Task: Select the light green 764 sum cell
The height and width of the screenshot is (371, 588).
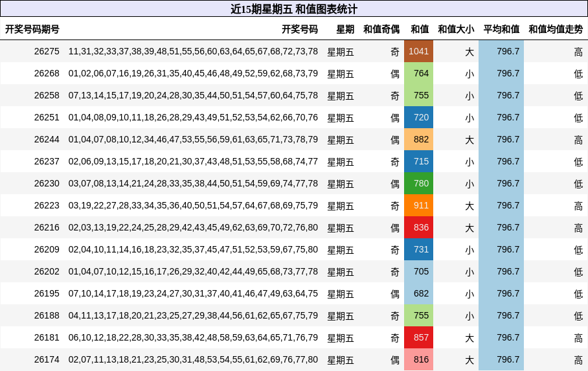Action: click(x=418, y=74)
